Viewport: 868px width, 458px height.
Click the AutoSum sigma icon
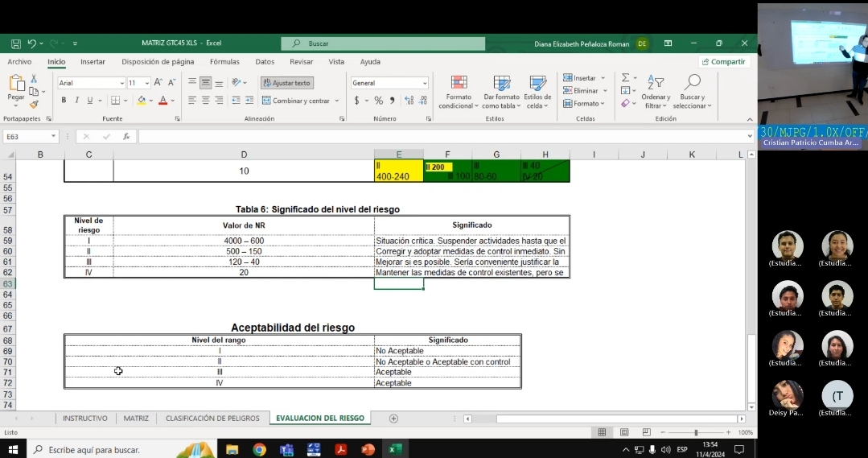pyautogui.click(x=625, y=78)
